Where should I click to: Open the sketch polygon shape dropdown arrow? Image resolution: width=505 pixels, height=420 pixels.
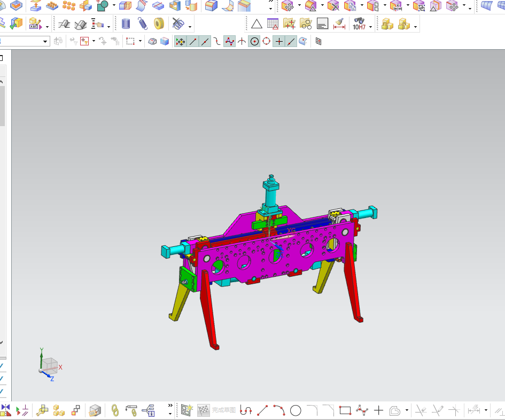point(407,410)
